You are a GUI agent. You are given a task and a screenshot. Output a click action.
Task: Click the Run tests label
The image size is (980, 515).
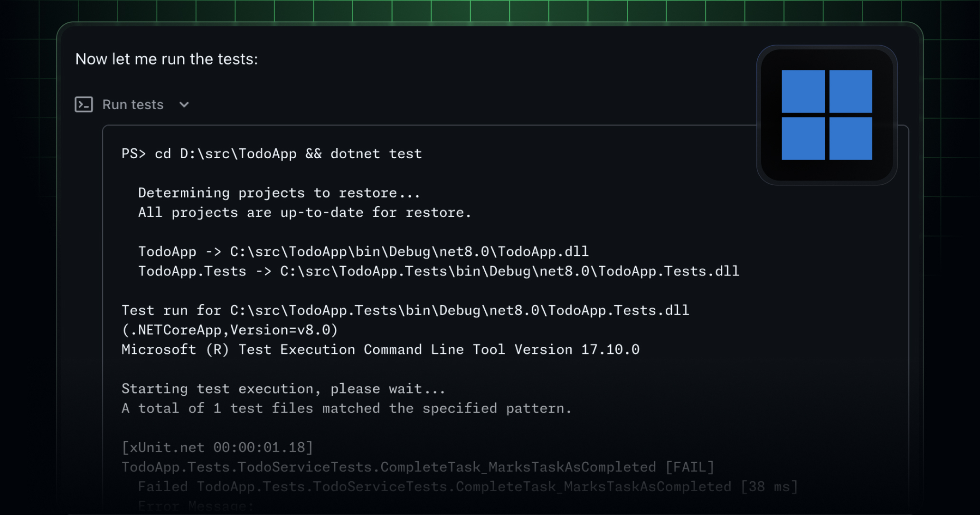click(133, 105)
